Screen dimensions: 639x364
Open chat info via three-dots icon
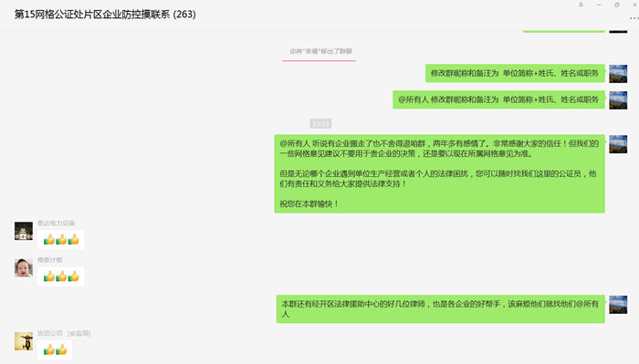pyautogui.click(x=634, y=18)
